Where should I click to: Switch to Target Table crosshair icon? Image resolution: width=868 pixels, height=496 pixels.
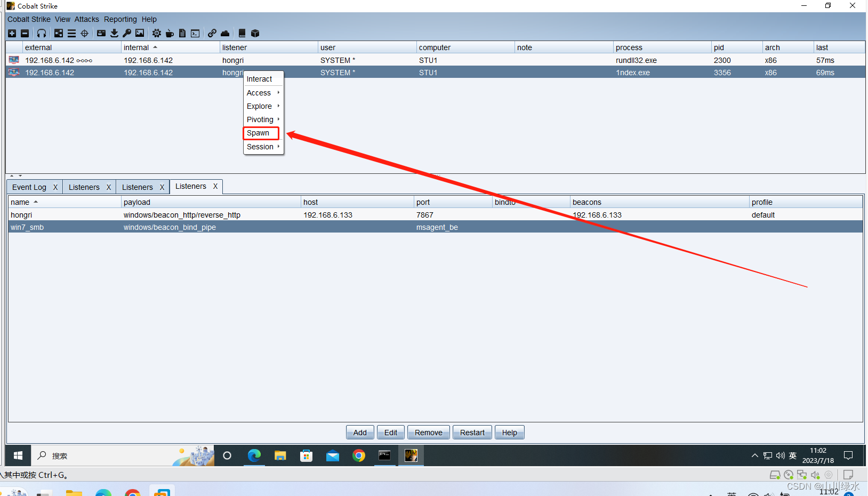click(84, 33)
